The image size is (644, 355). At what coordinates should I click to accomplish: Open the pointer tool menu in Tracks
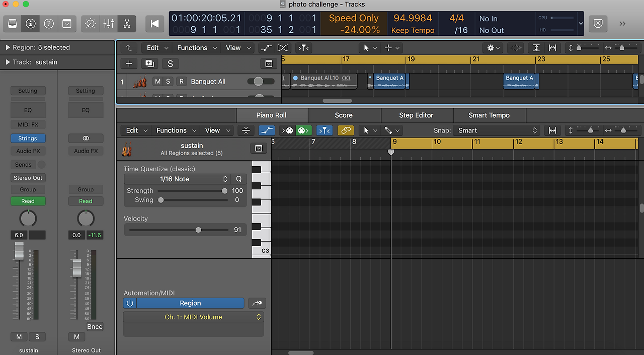(370, 48)
